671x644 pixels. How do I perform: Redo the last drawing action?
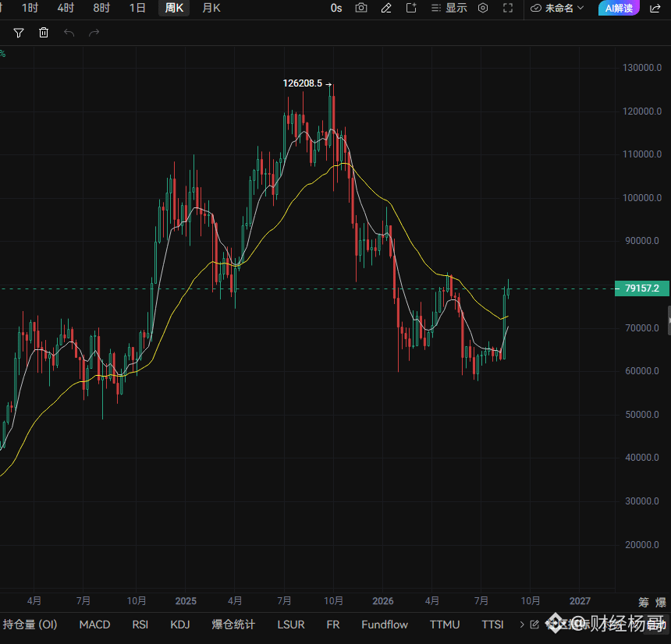[x=94, y=33]
